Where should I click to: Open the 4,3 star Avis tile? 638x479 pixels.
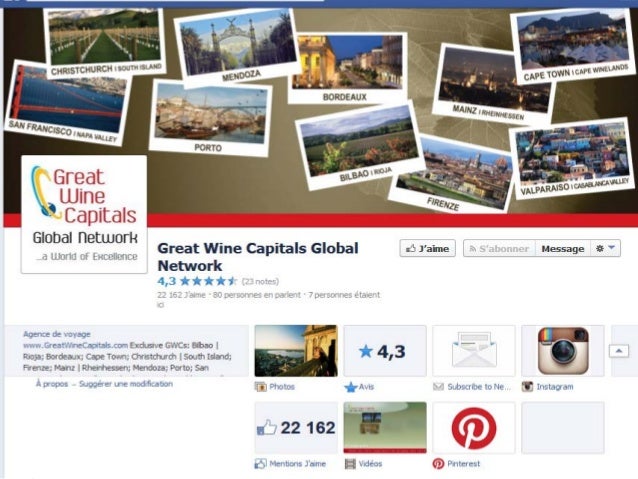click(385, 351)
